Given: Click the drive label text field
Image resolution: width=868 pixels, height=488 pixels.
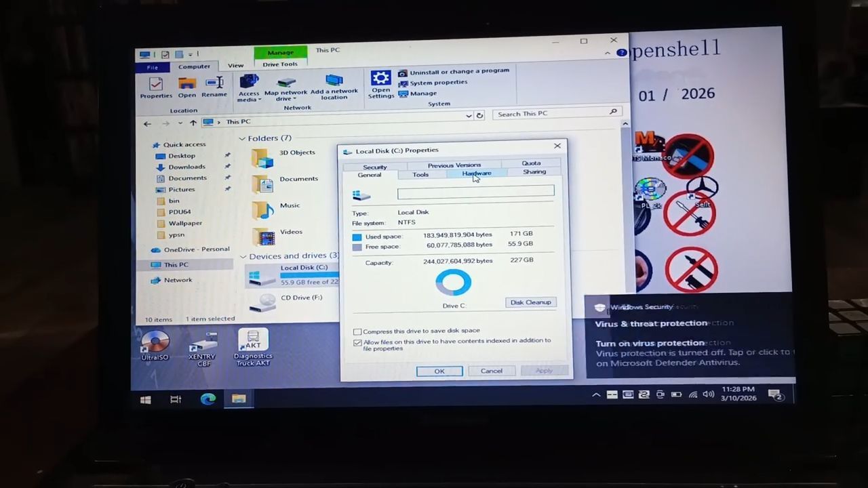Looking at the screenshot, I should tap(475, 192).
